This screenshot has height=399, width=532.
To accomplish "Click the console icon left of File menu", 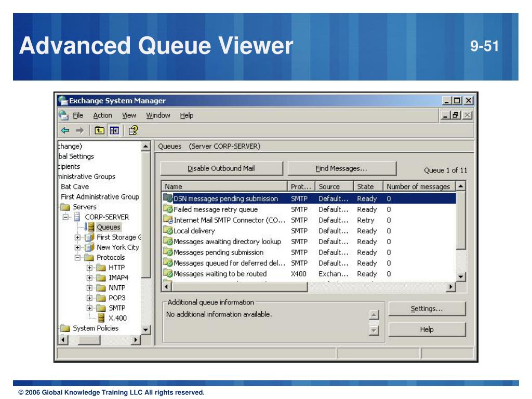I will (x=63, y=115).
